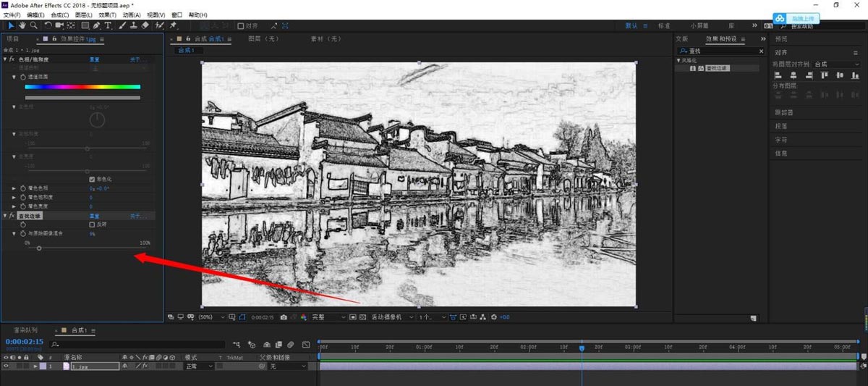The image size is (868, 386).
Task: Click 重置 reset for 色相/饱和度 effect
Action: pyautogui.click(x=94, y=59)
